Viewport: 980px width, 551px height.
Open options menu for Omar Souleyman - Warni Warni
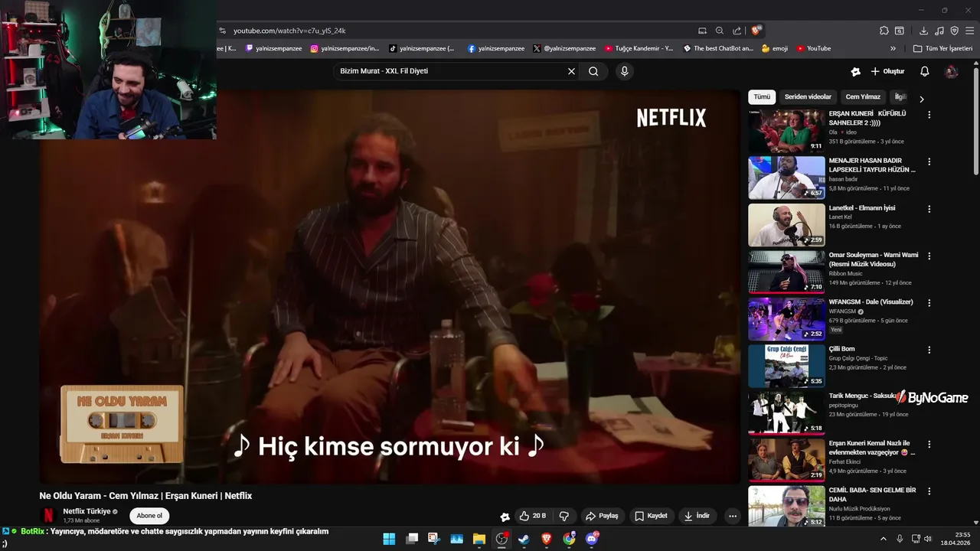(929, 256)
